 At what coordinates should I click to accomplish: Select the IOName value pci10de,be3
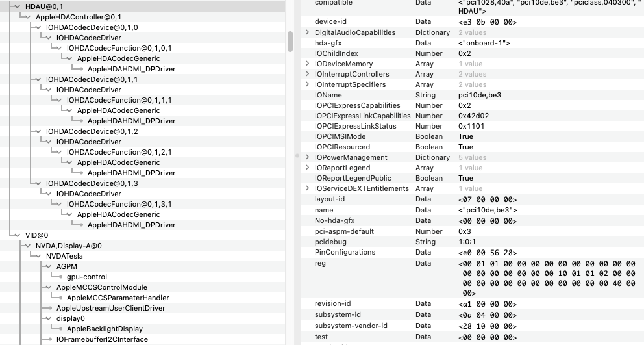coord(480,95)
